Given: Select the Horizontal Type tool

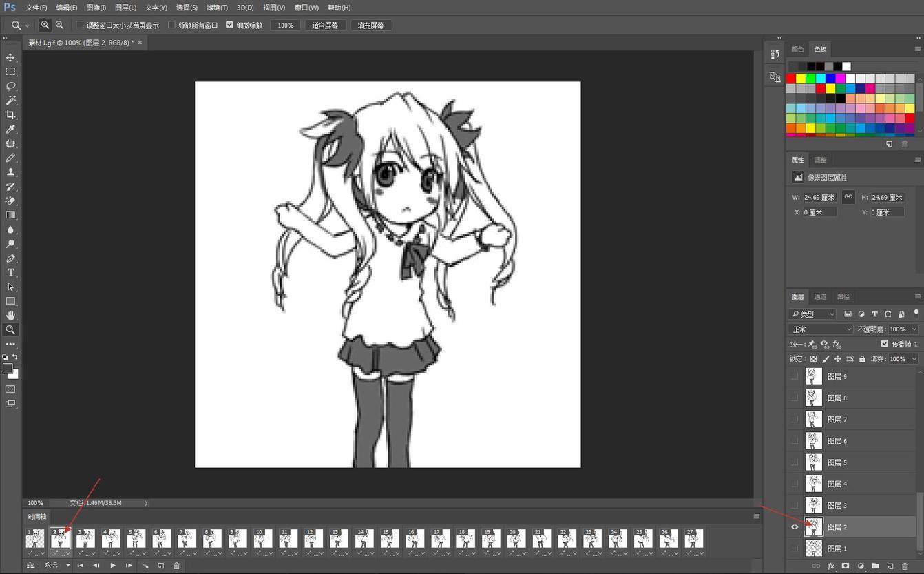Looking at the screenshot, I should pos(10,273).
